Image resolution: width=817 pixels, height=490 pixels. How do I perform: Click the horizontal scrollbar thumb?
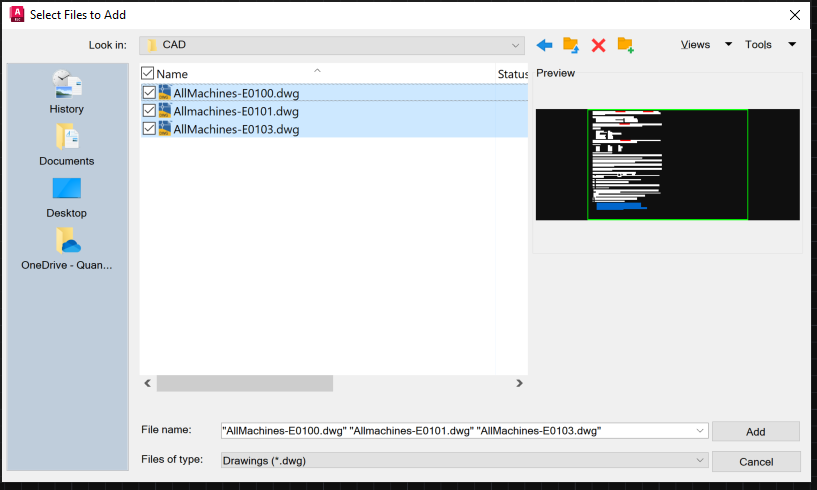[245, 383]
